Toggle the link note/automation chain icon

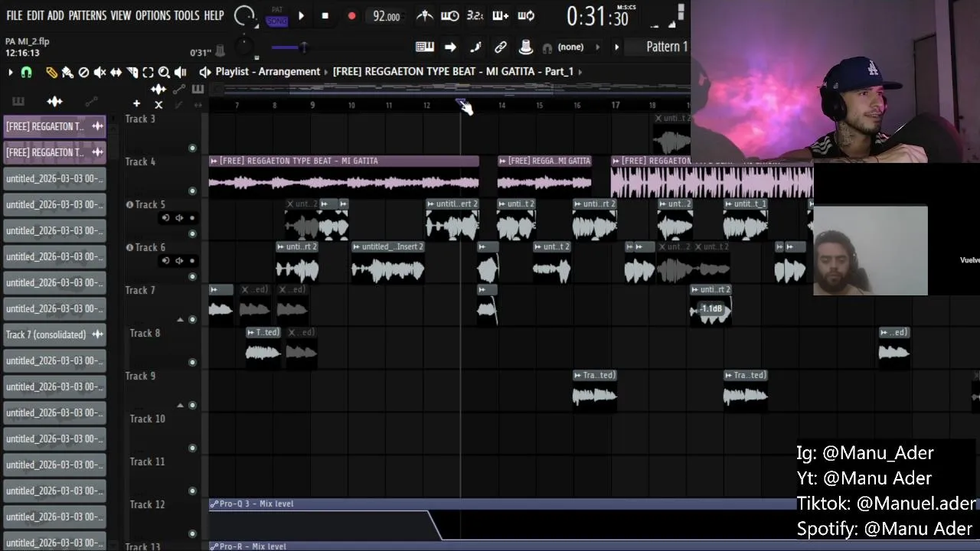pyautogui.click(x=501, y=47)
